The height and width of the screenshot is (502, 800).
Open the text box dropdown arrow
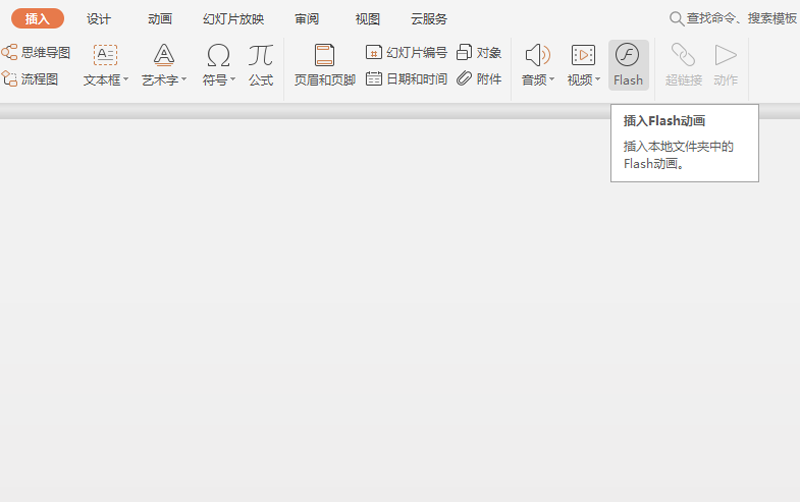pos(126,80)
